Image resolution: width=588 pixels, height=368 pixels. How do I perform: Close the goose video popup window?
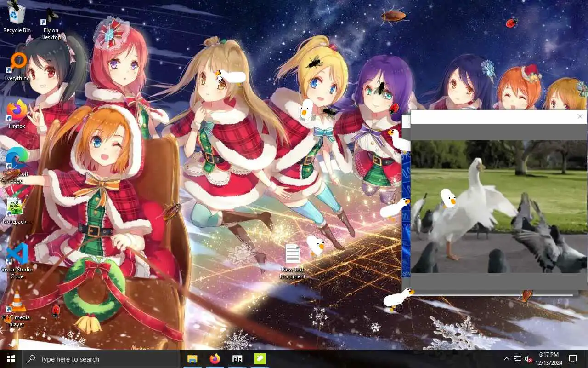click(x=580, y=116)
